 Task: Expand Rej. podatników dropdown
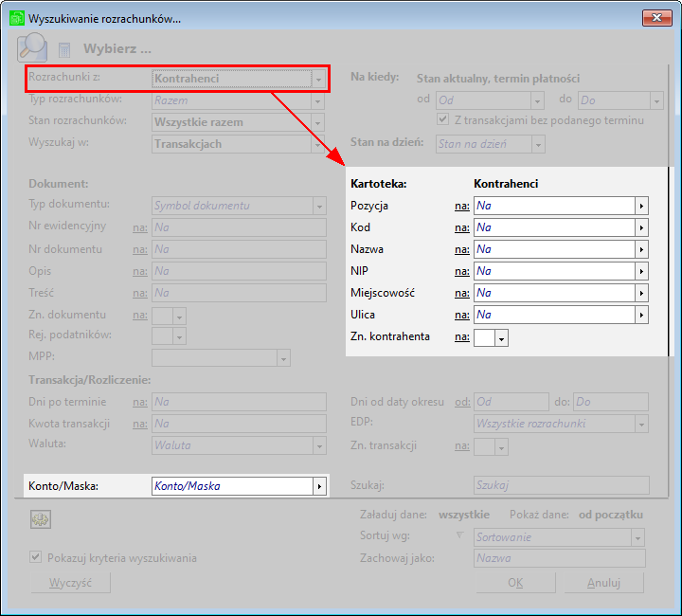[179, 336]
